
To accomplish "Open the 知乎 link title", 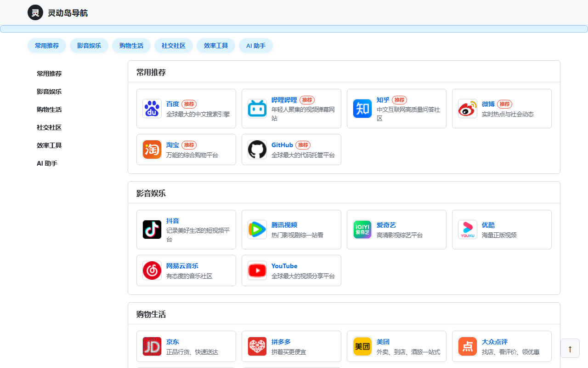I will tap(383, 100).
